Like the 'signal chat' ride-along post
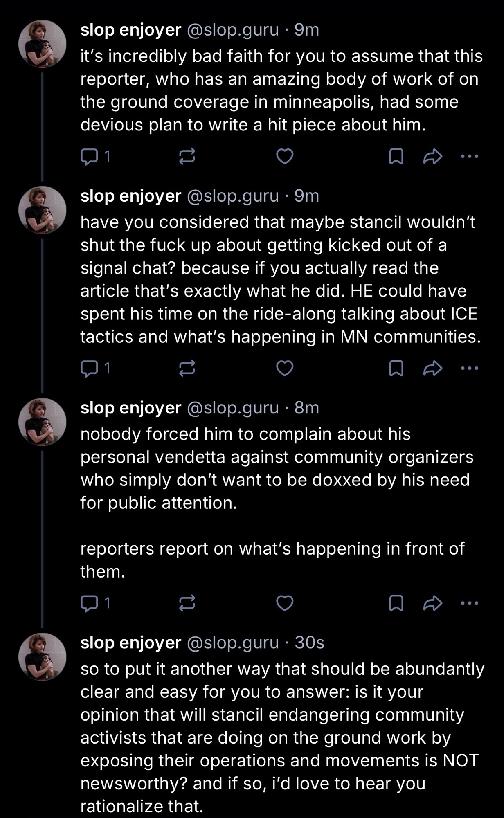The width and height of the screenshot is (504, 818). click(285, 369)
